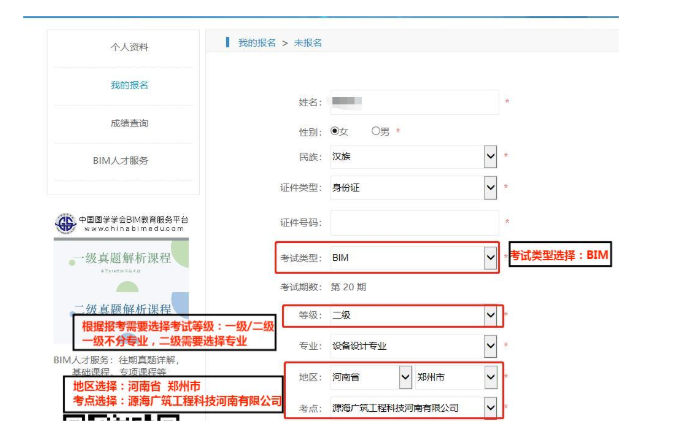Open the 考点 dropdown showing 源海广筑工程科技
This screenshot has height=437, width=689.
coord(413,408)
